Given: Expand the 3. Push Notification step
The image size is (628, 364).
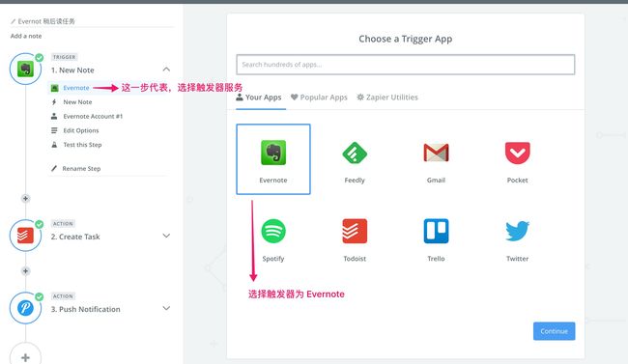Looking at the screenshot, I should point(166,308).
